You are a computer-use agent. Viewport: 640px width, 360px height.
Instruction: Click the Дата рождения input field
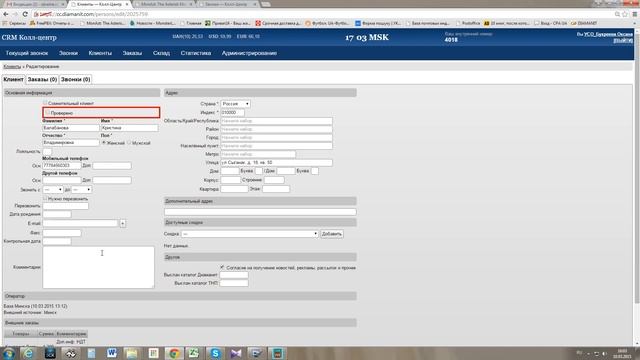57,214
